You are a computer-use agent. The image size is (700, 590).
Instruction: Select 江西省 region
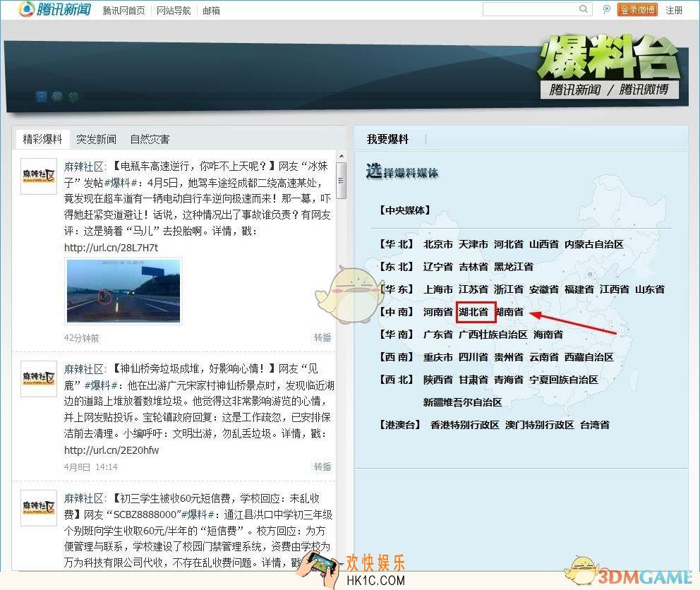point(615,289)
